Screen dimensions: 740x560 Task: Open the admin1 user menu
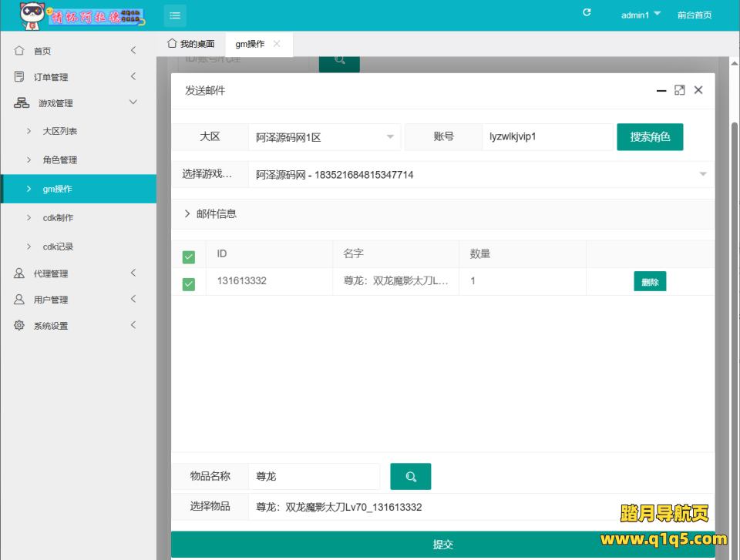point(641,15)
